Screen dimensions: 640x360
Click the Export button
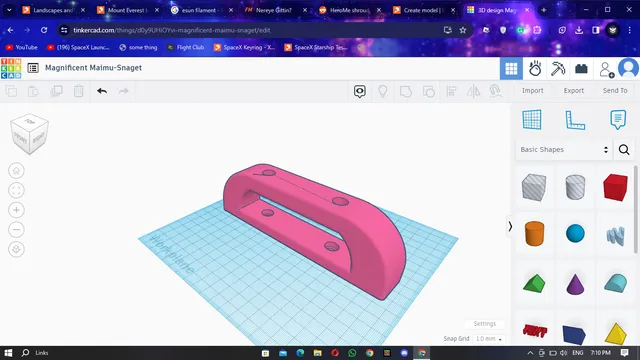click(x=573, y=91)
